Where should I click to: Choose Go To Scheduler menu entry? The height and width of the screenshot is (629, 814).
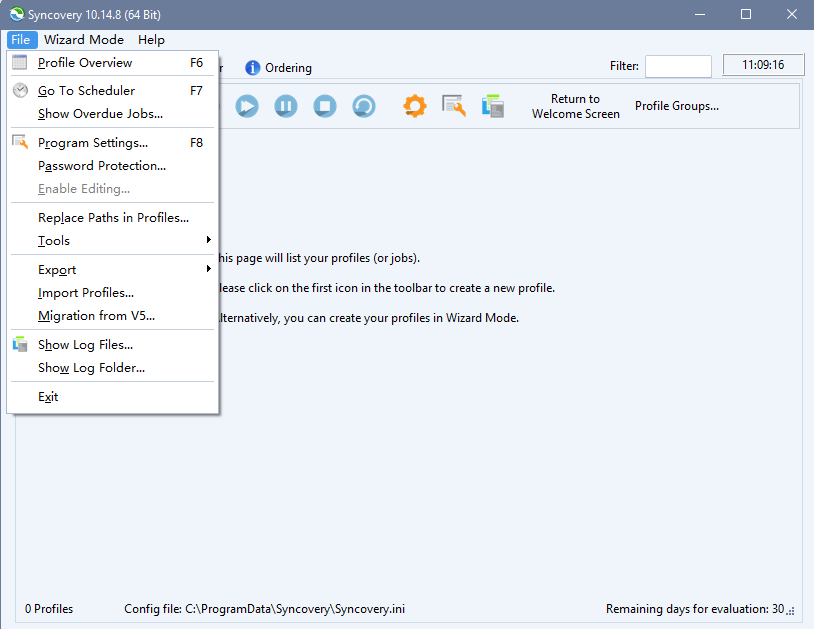tap(86, 91)
